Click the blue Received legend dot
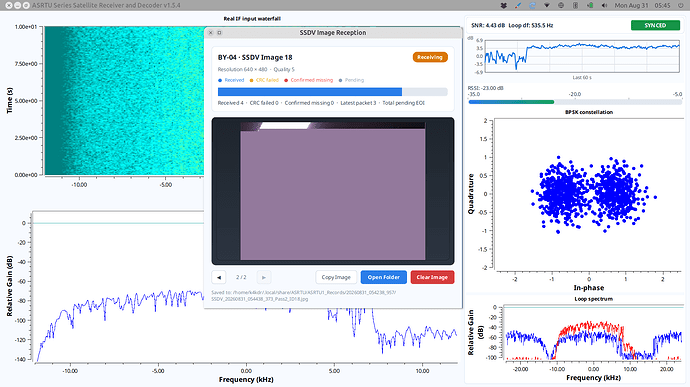Viewport: 690px width, 387px height. point(220,80)
